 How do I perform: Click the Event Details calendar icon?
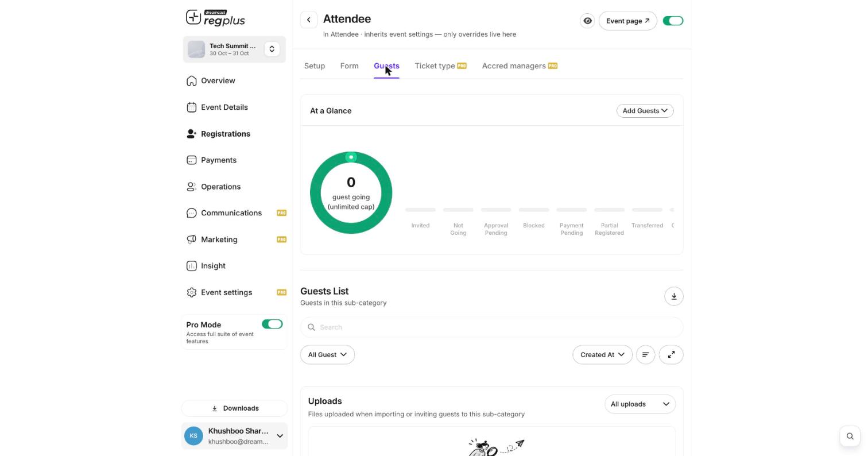pyautogui.click(x=192, y=107)
